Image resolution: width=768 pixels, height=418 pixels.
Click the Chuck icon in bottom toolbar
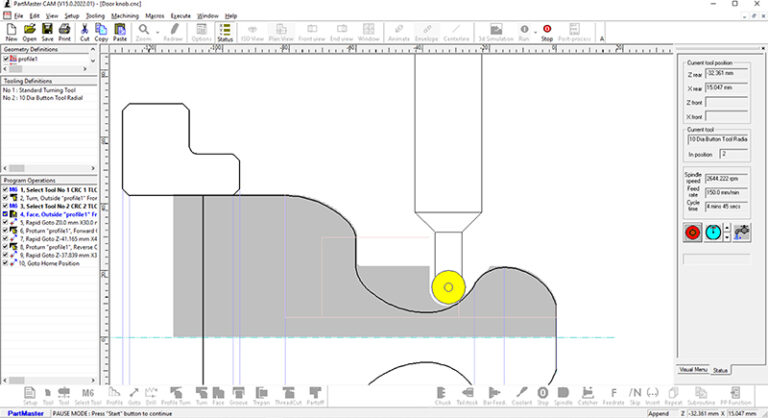[442, 396]
